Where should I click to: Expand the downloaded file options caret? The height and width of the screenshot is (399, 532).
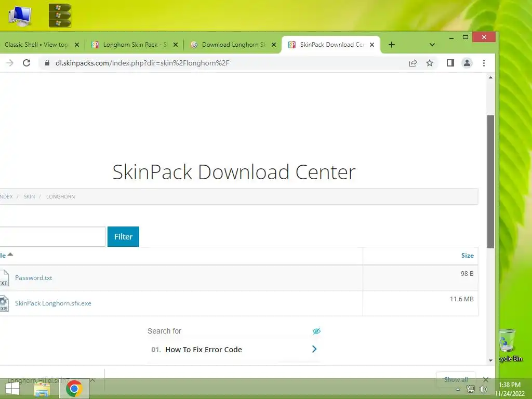click(92, 380)
